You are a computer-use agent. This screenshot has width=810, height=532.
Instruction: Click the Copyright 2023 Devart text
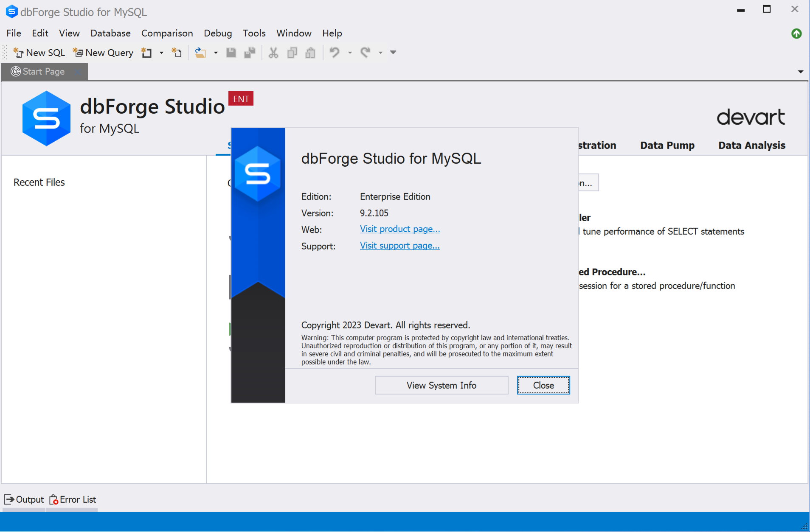[x=385, y=325]
